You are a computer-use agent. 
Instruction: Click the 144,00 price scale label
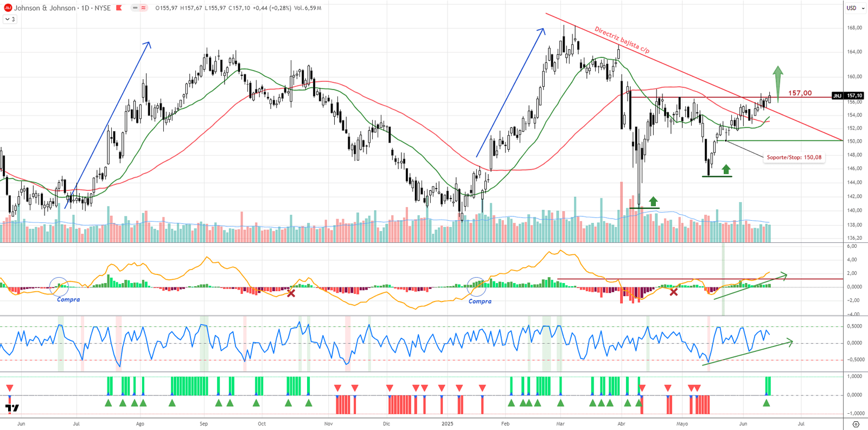855,182
